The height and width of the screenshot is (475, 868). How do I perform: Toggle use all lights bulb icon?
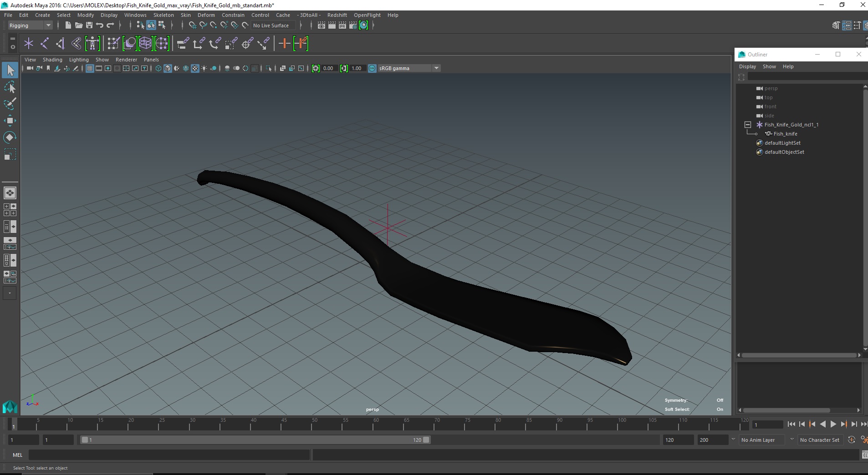click(x=204, y=68)
